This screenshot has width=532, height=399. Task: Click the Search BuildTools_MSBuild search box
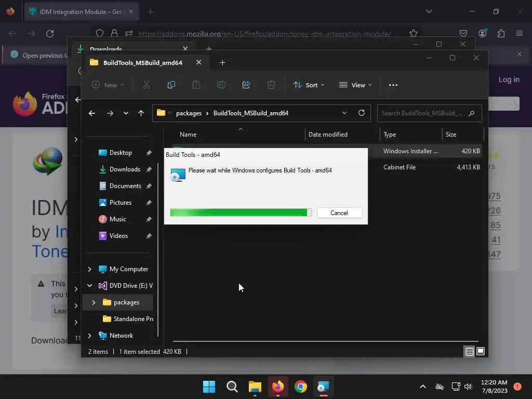click(429, 113)
